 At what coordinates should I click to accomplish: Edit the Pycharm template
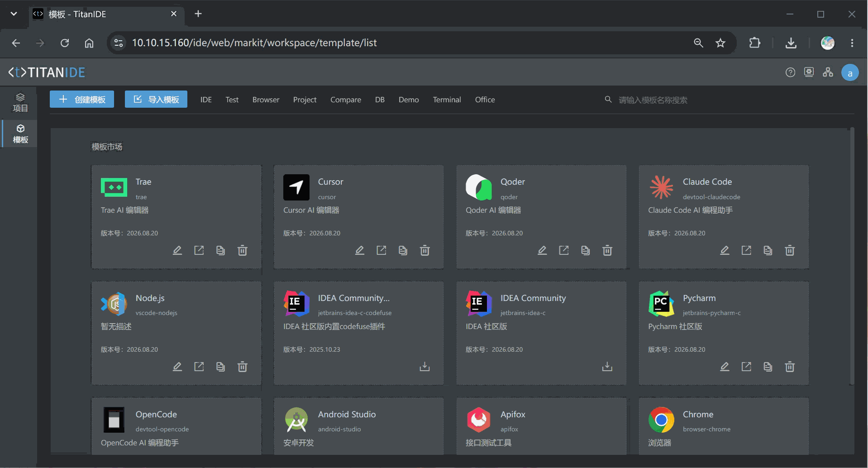coord(725,367)
